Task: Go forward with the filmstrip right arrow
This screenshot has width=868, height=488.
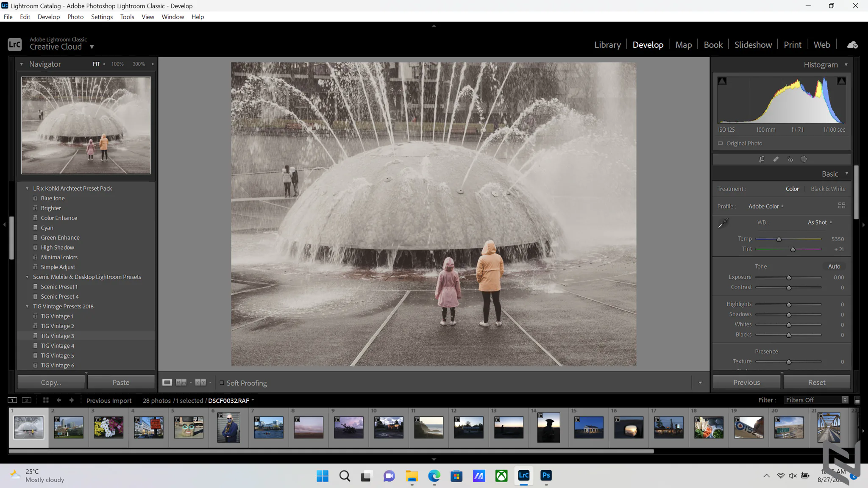Action: (x=72, y=400)
